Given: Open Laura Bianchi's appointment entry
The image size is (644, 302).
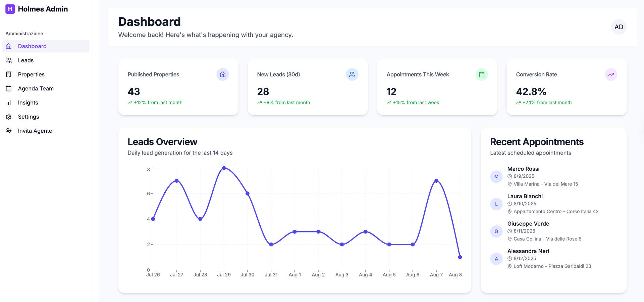Looking at the screenshot, I should tap(525, 197).
